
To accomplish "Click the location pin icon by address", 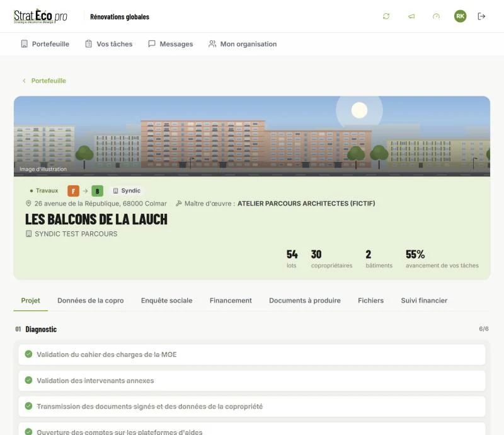I will click(x=28, y=204).
